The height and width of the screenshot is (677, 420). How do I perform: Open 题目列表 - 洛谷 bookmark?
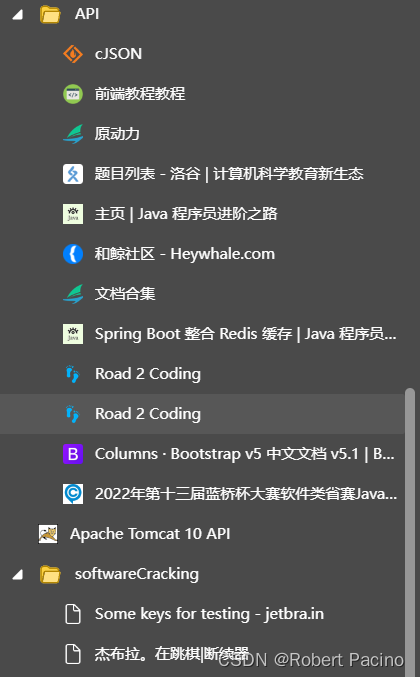[x=229, y=174]
